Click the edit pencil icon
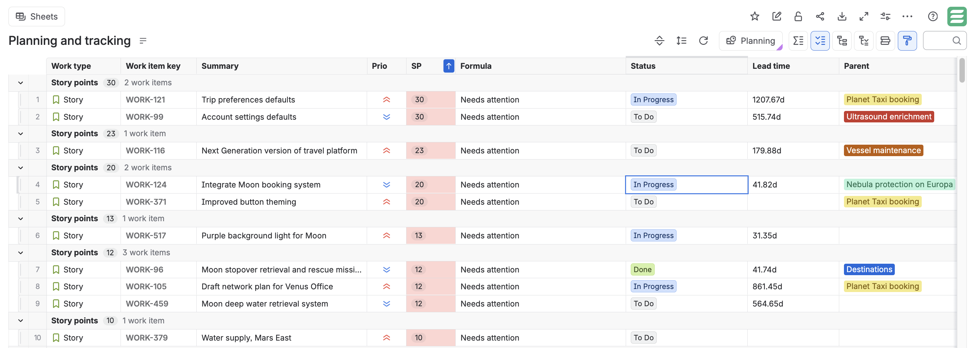Image resolution: width=980 pixels, height=348 pixels. coord(777,17)
